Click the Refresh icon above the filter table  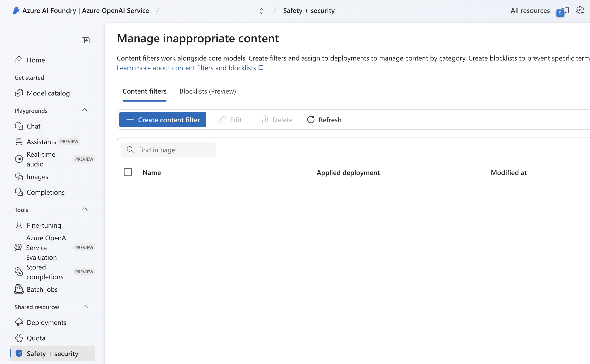tap(310, 120)
